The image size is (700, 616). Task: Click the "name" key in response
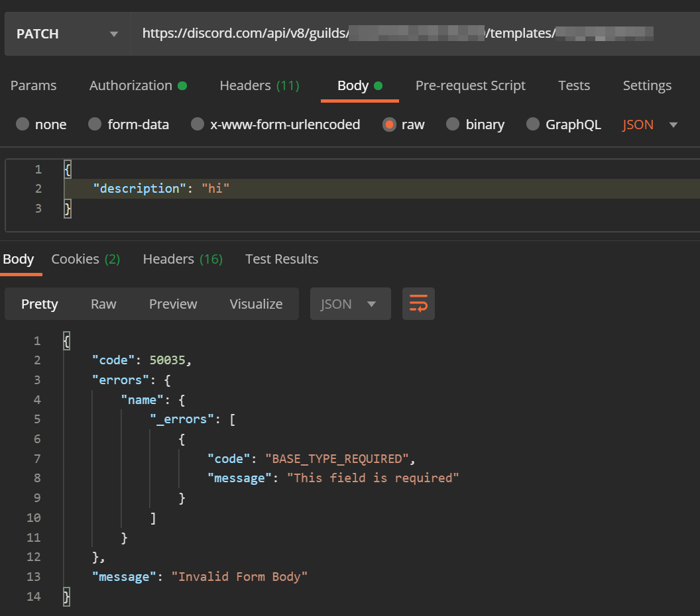(x=143, y=399)
